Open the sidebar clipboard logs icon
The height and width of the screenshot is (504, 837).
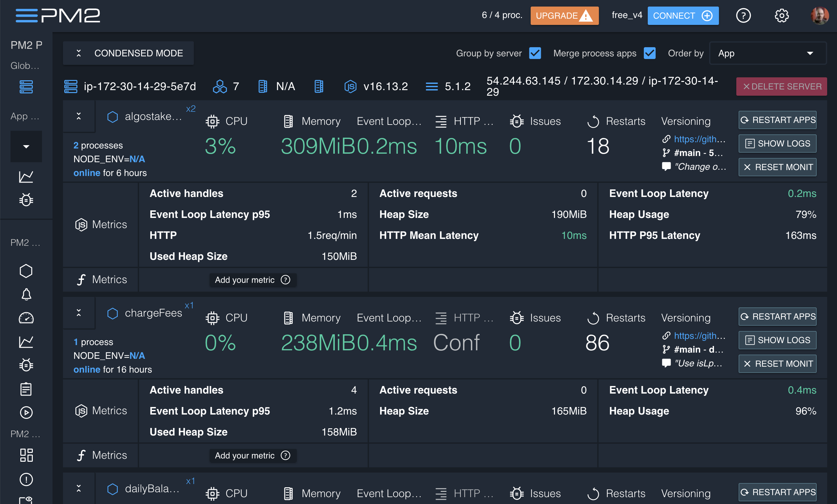point(26,389)
